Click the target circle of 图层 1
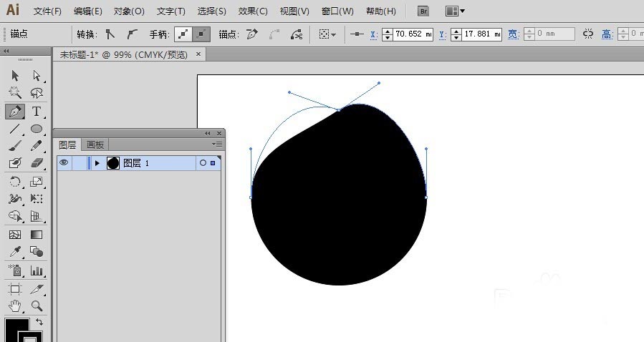The image size is (644, 342). pos(203,163)
